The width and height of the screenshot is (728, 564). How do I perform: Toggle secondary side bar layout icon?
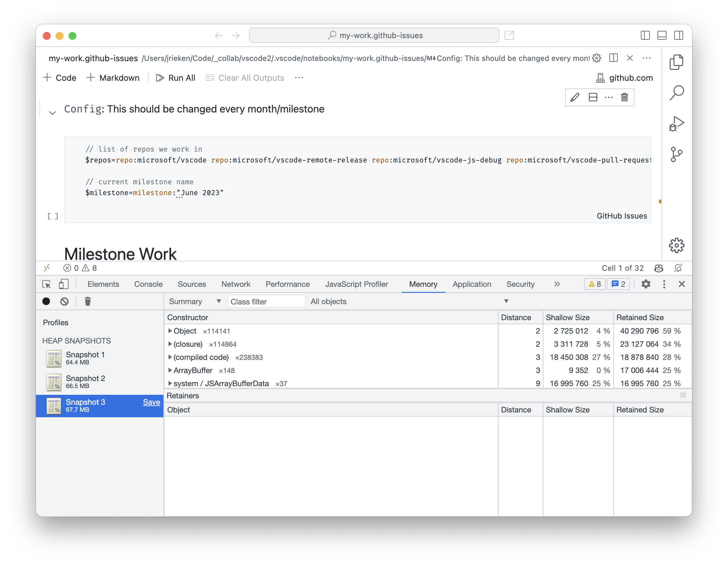(x=678, y=35)
